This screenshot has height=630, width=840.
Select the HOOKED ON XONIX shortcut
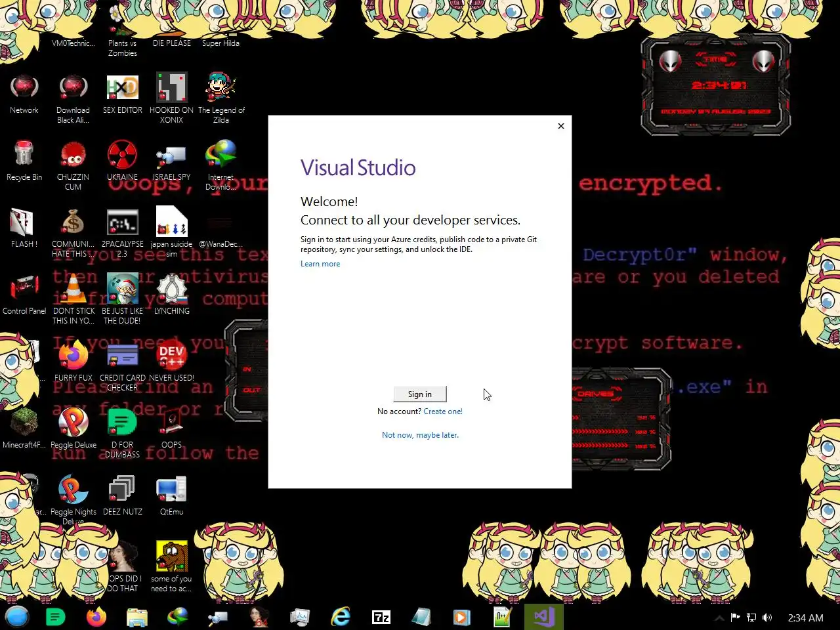coord(172,98)
